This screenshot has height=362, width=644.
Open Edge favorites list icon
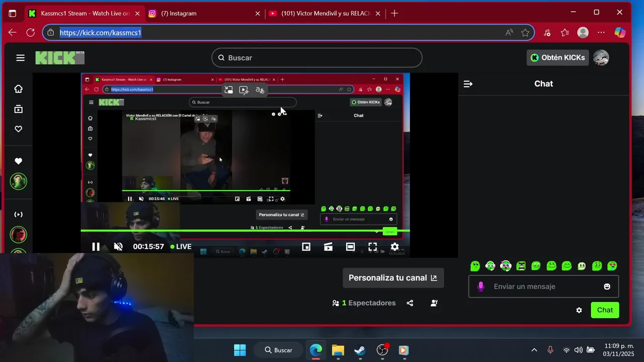tap(565, 33)
